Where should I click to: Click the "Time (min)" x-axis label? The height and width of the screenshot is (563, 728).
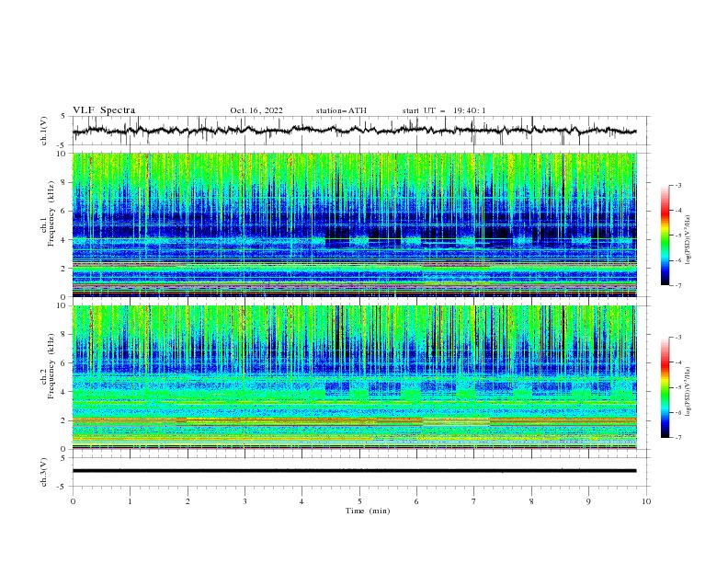pyautogui.click(x=368, y=511)
